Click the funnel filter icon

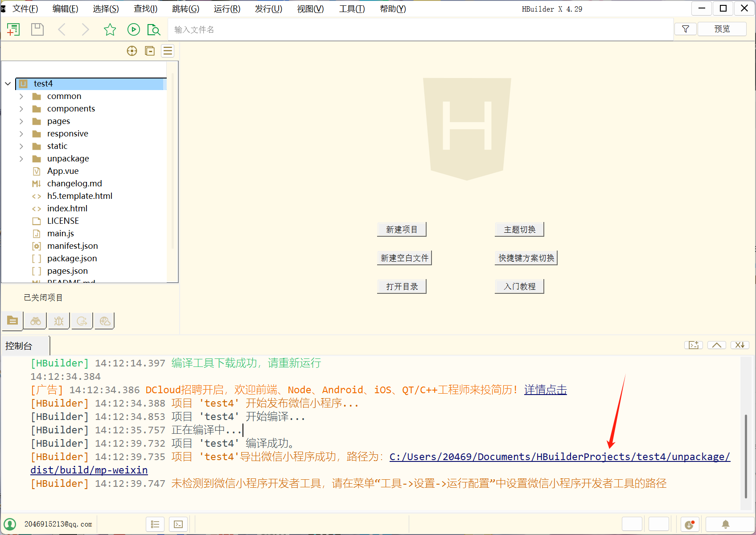(686, 29)
